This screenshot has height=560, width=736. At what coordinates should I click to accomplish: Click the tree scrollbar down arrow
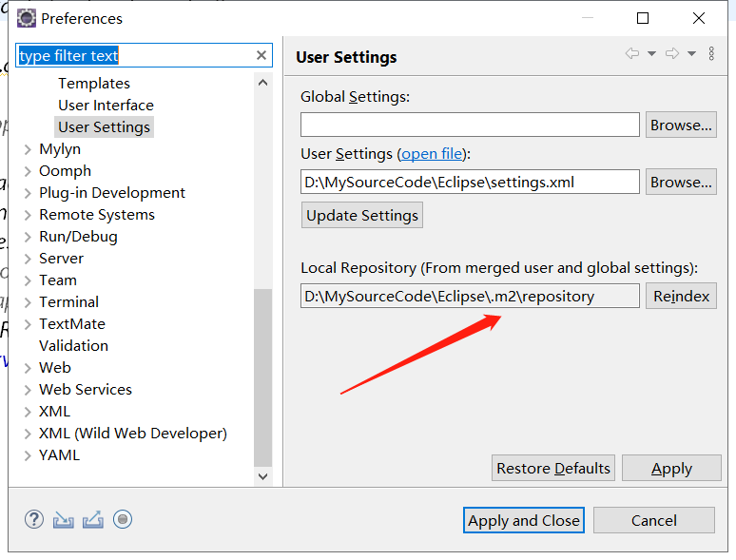point(262,476)
